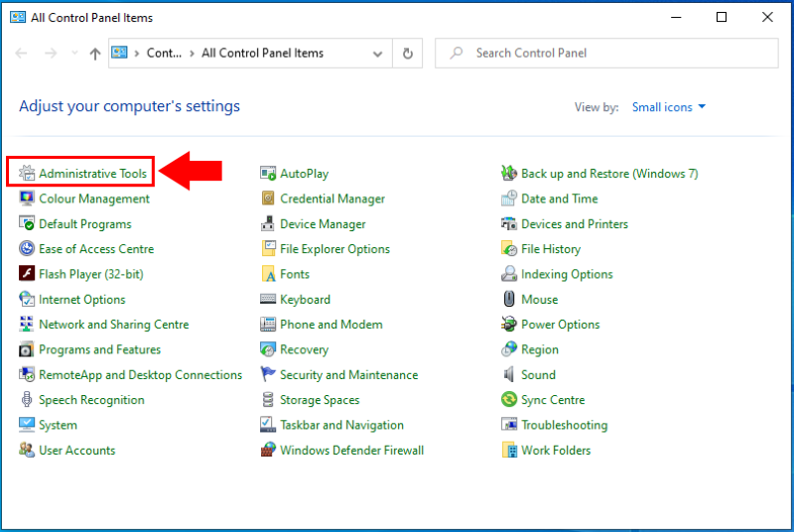The width and height of the screenshot is (794, 532).
Task: Click the Back navigation arrow
Action: (21, 53)
